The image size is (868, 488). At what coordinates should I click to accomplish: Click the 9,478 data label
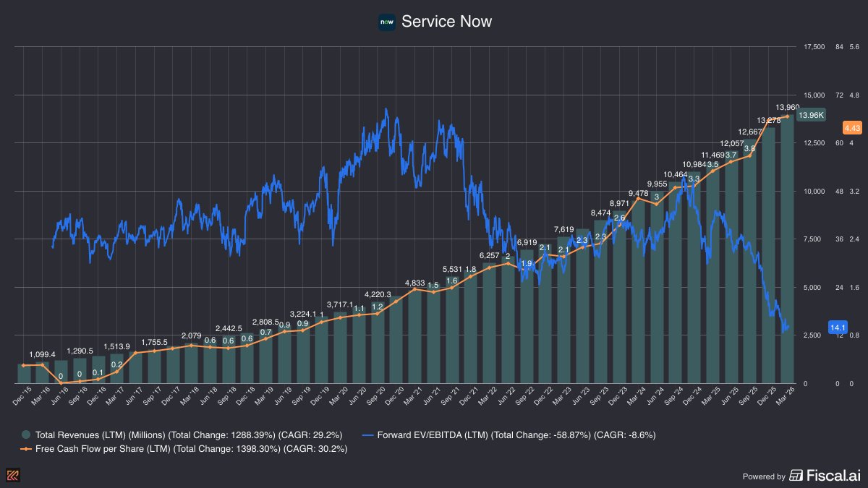[x=638, y=193]
